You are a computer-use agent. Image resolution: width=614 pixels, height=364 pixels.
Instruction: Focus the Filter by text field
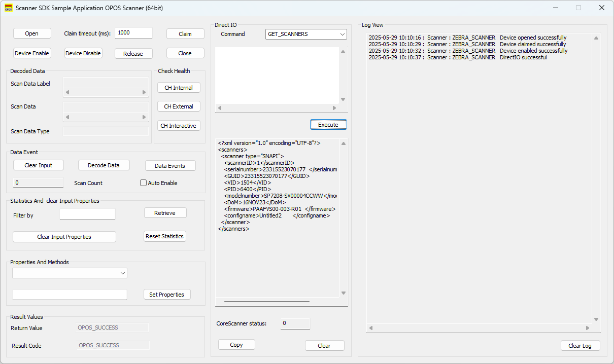87,214
